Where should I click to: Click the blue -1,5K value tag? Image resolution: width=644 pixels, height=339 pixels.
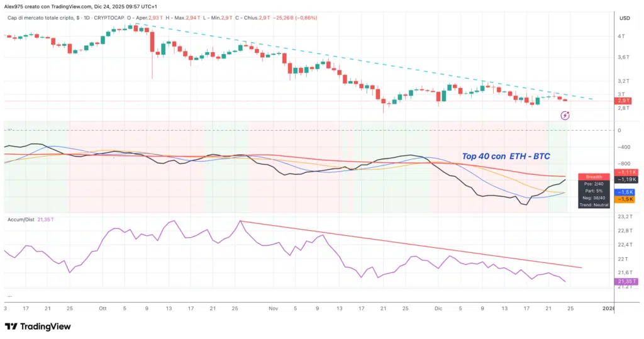coord(625,192)
